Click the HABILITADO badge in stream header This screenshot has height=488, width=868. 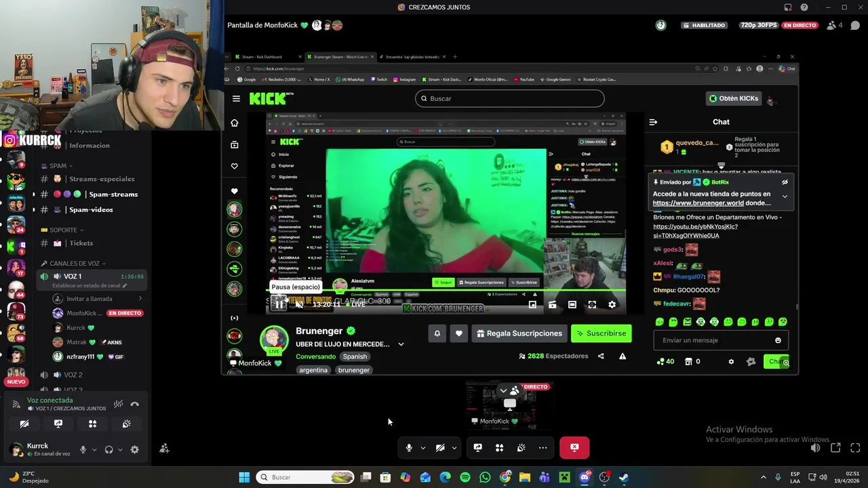tap(705, 25)
